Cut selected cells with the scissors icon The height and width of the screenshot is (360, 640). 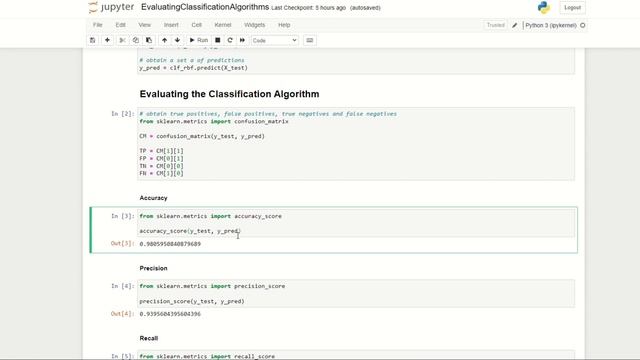tap(122, 40)
